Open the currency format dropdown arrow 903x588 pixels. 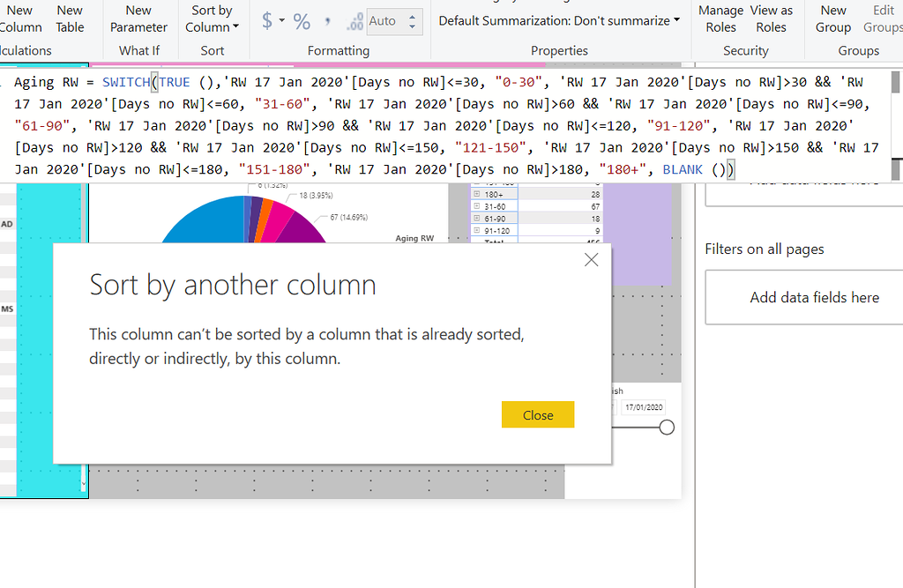283,21
